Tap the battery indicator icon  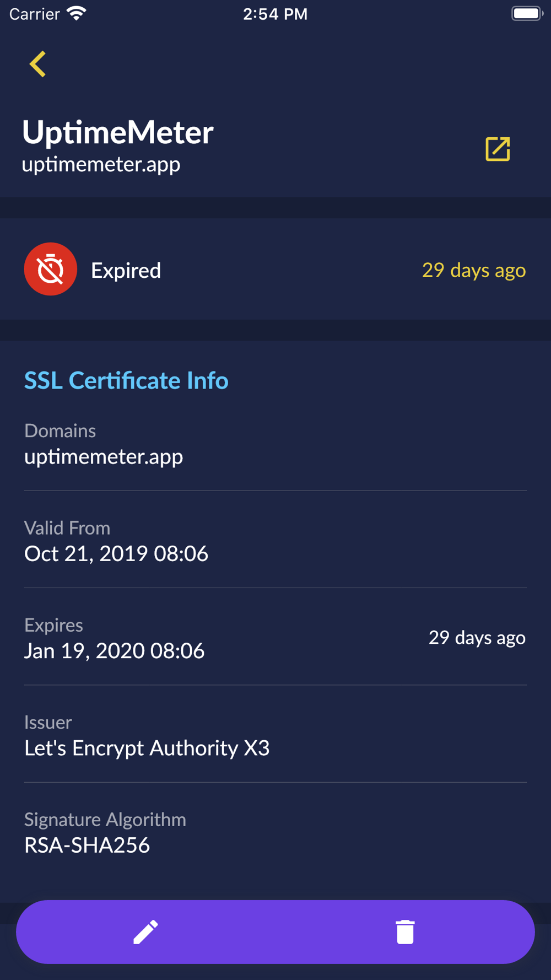(x=527, y=13)
